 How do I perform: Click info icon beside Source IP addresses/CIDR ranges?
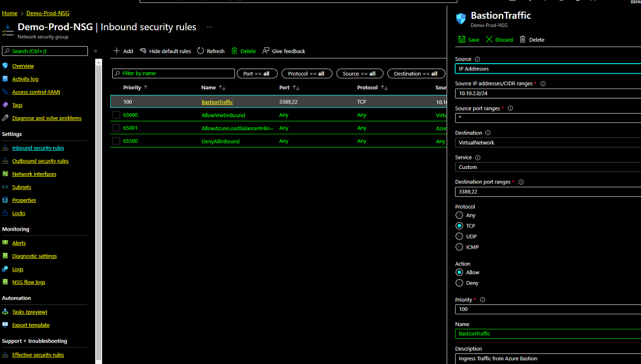pos(543,84)
